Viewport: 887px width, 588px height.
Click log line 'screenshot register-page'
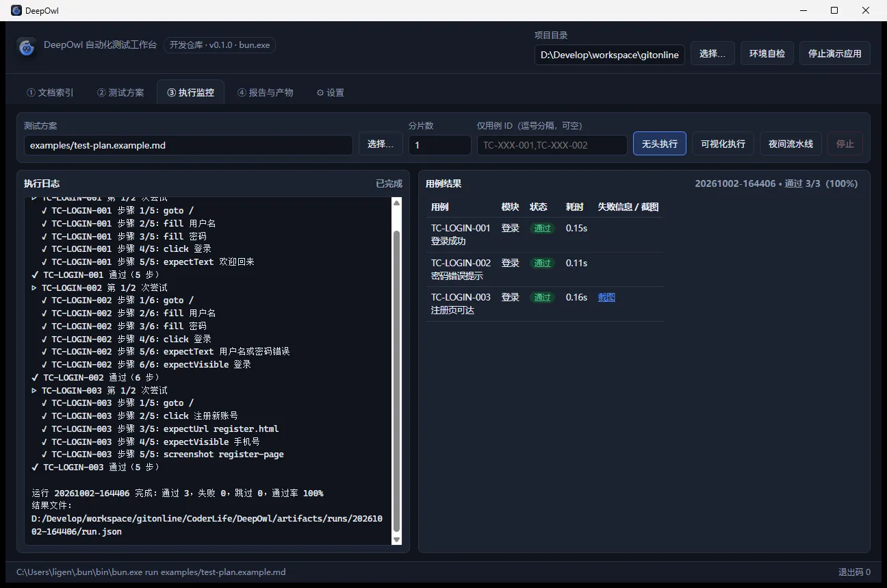pyautogui.click(x=223, y=455)
